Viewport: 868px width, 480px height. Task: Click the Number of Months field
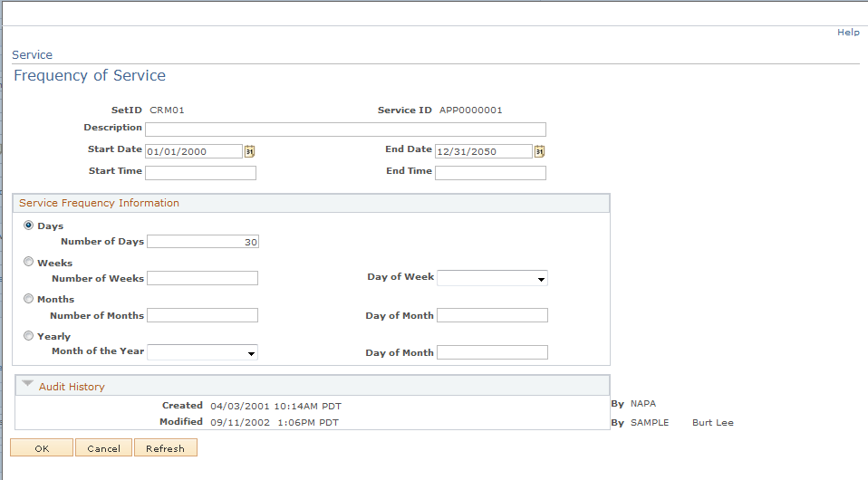coord(202,315)
